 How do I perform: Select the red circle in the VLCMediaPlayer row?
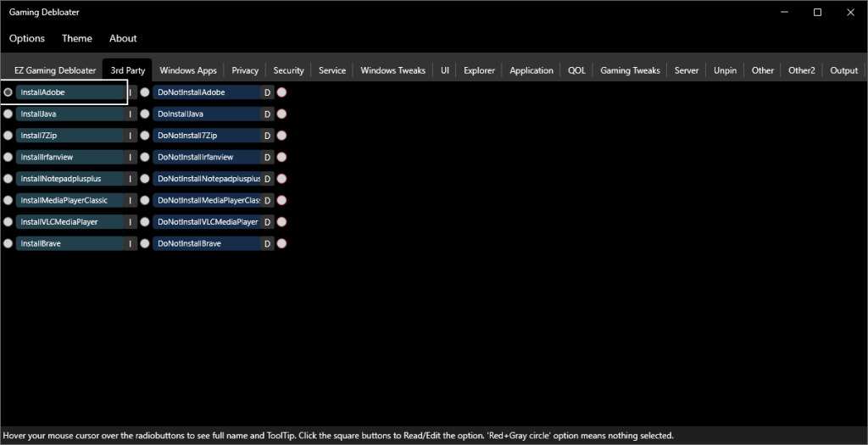281,222
